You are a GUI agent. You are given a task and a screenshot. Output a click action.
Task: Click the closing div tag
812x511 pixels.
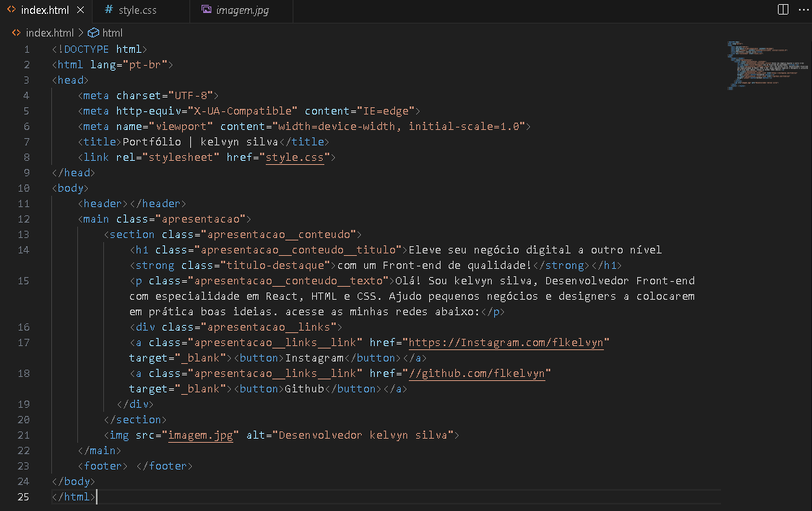[x=135, y=405]
